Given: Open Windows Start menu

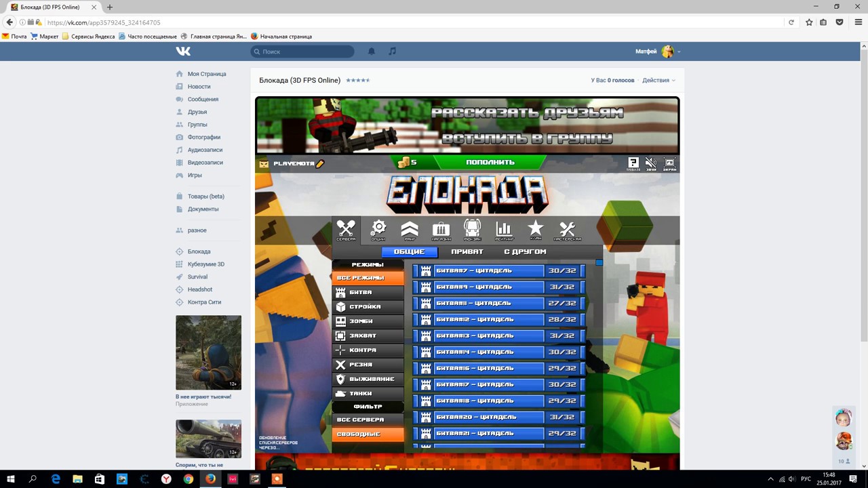Looking at the screenshot, I should (11, 479).
